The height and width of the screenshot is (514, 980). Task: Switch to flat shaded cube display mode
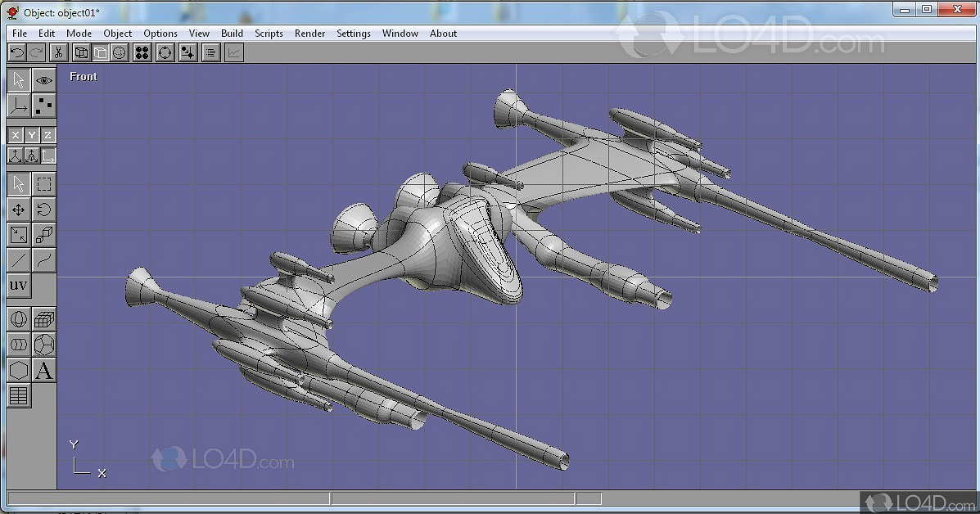100,53
